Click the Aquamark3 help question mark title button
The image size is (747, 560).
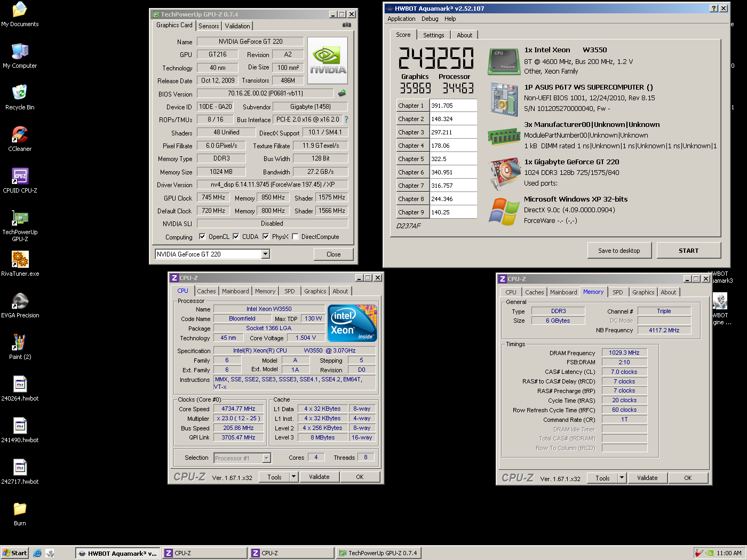pyautogui.click(x=714, y=9)
